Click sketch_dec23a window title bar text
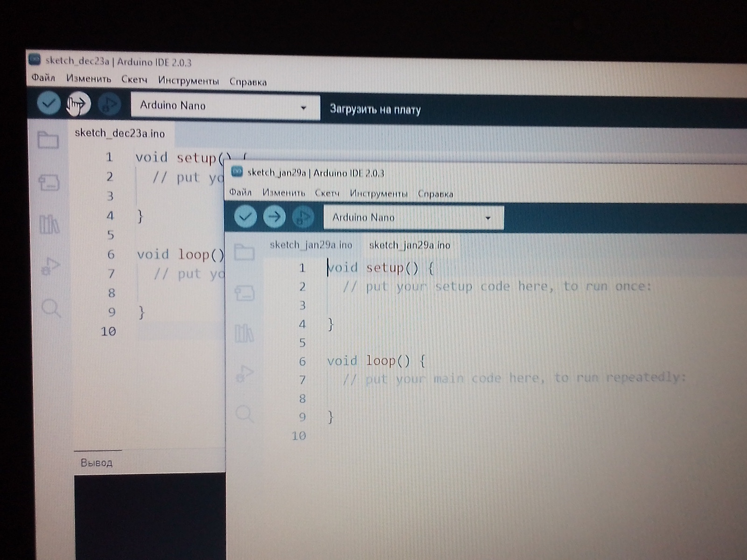 (118, 62)
